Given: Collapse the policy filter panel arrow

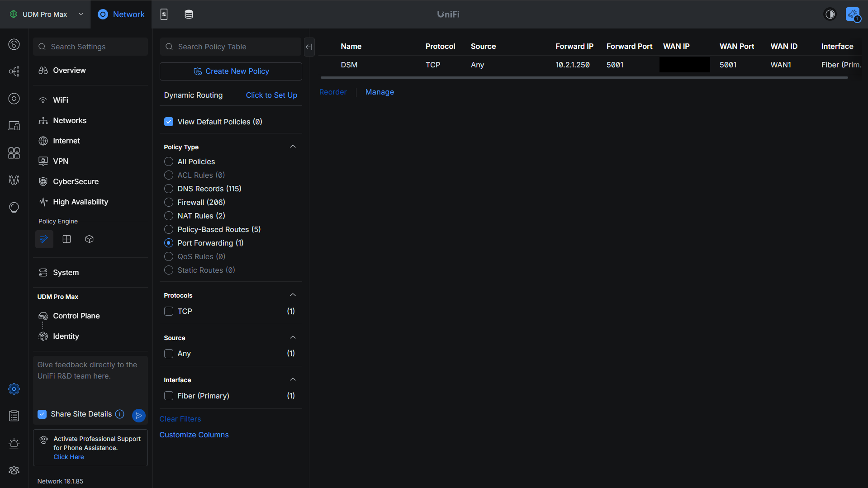Looking at the screenshot, I should coord(309,47).
